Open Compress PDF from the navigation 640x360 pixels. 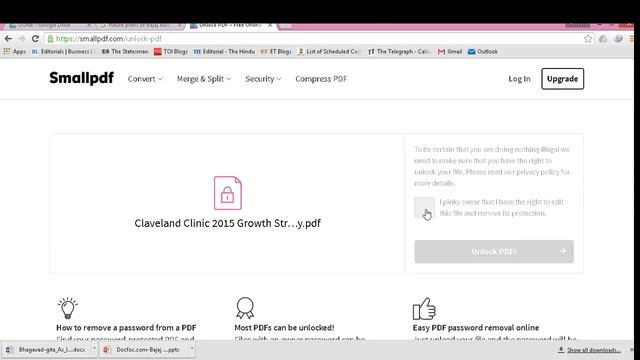coord(321,79)
